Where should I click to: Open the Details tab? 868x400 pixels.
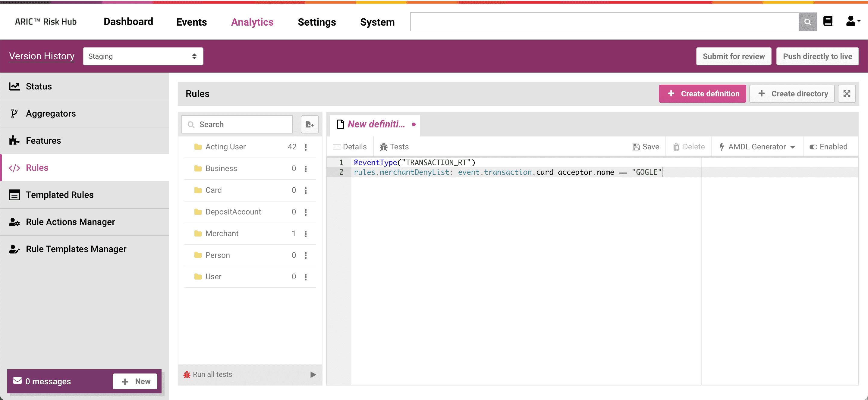[349, 147]
